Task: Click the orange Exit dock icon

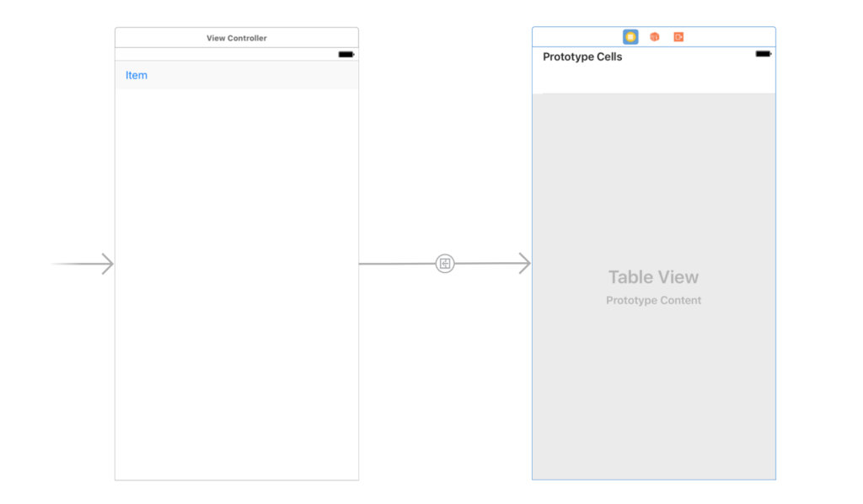Action: (678, 37)
